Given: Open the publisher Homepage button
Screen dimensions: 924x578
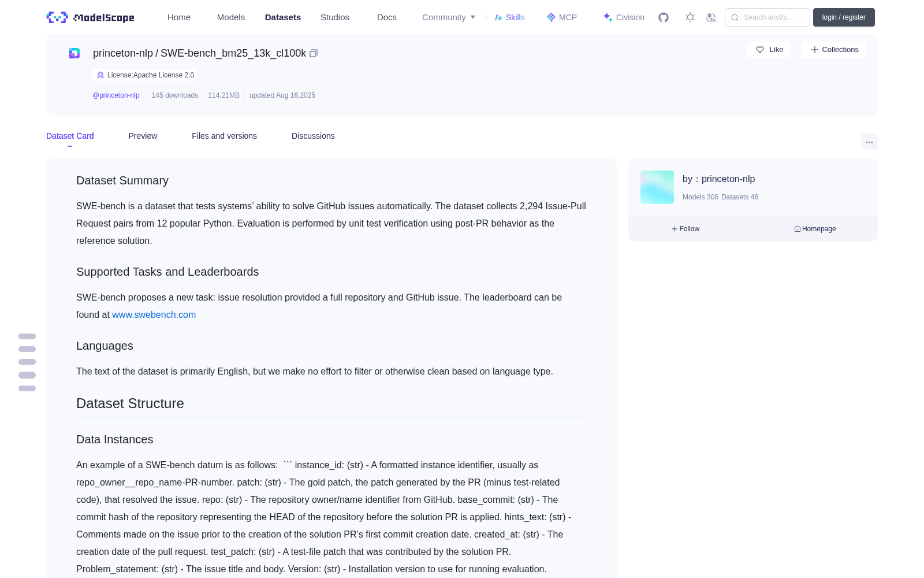Looking at the screenshot, I should pyautogui.click(x=815, y=229).
